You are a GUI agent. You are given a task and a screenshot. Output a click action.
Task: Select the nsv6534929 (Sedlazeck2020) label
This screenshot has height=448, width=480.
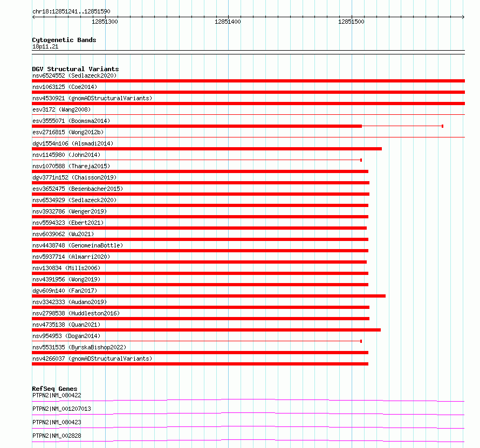[x=74, y=200]
